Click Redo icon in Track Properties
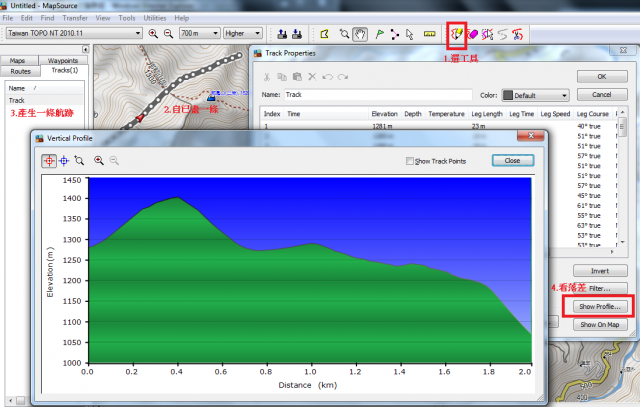Screen dimensions: 640x407 pyautogui.click(x=343, y=77)
